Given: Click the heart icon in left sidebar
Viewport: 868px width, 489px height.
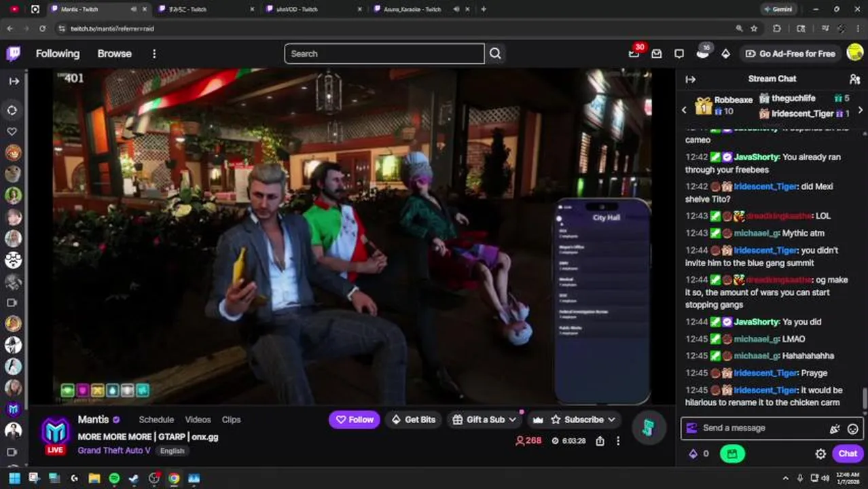Looking at the screenshot, I should click(12, 131).
